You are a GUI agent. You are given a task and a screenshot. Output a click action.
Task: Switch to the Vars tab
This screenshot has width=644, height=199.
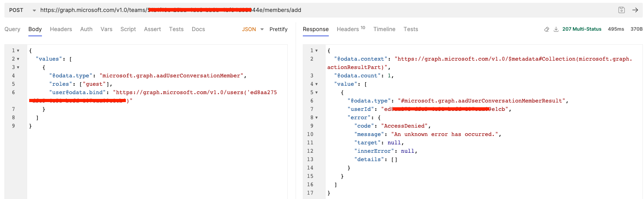tap(106, 29)
